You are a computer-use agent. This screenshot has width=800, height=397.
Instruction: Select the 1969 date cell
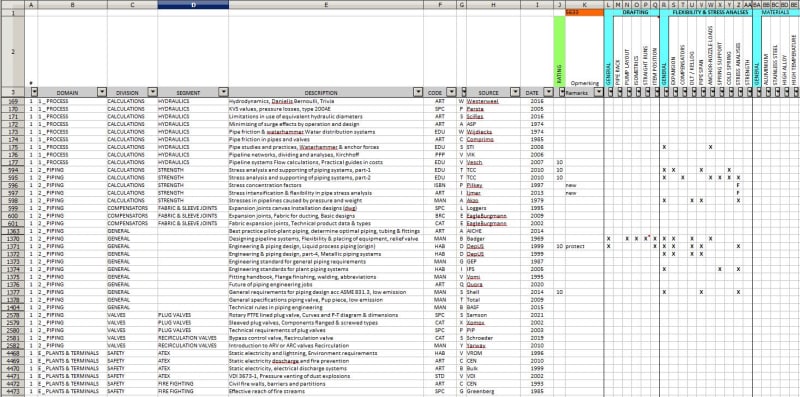[x=537, y=239]
